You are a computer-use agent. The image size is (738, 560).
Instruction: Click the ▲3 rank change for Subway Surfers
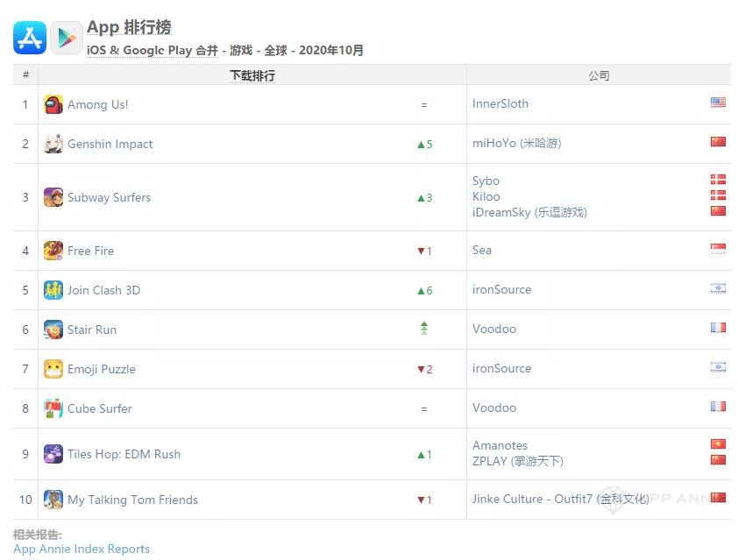[424, 198]
